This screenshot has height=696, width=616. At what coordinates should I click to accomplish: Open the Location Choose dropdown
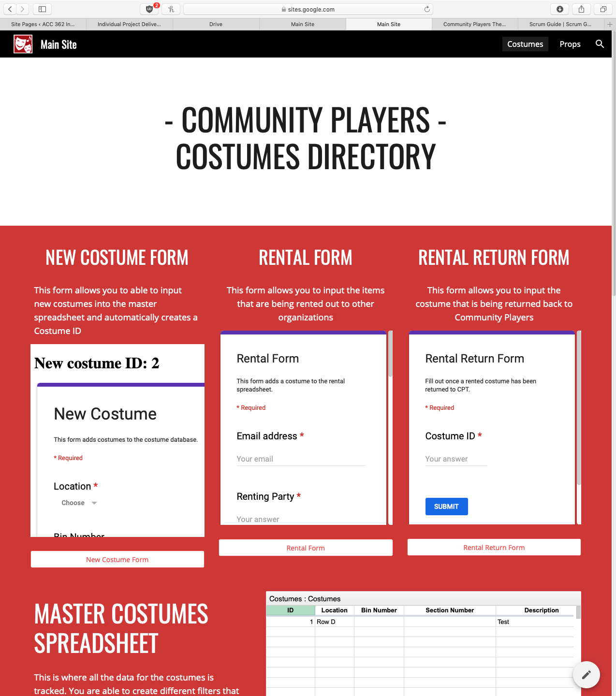(79, 503)
